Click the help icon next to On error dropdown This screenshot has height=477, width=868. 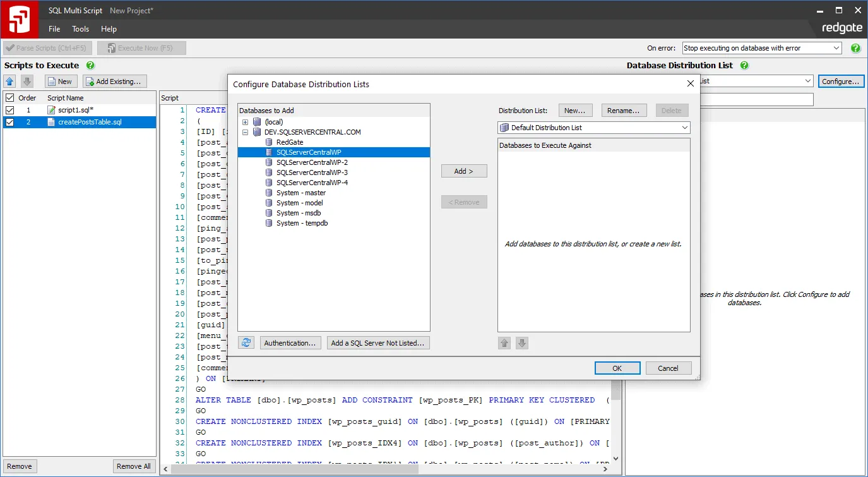pos(856,47)
